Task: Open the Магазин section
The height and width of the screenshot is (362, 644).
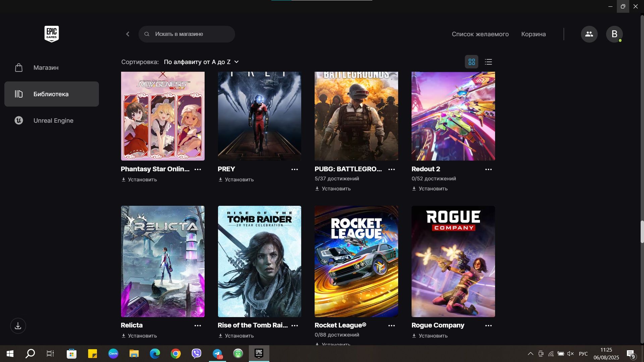Action: (x=52, y=68)
